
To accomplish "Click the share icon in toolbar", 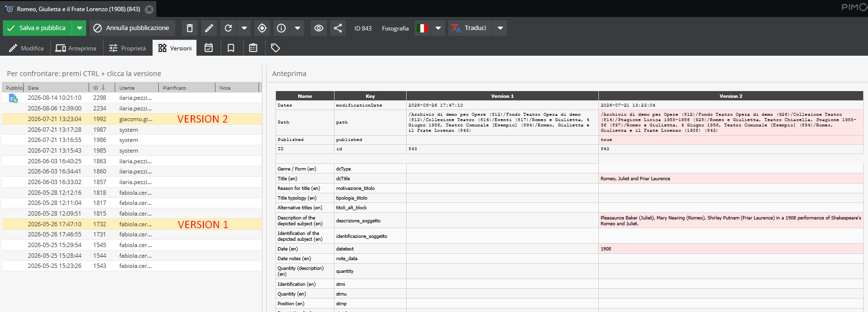I will tap(338, 28).
